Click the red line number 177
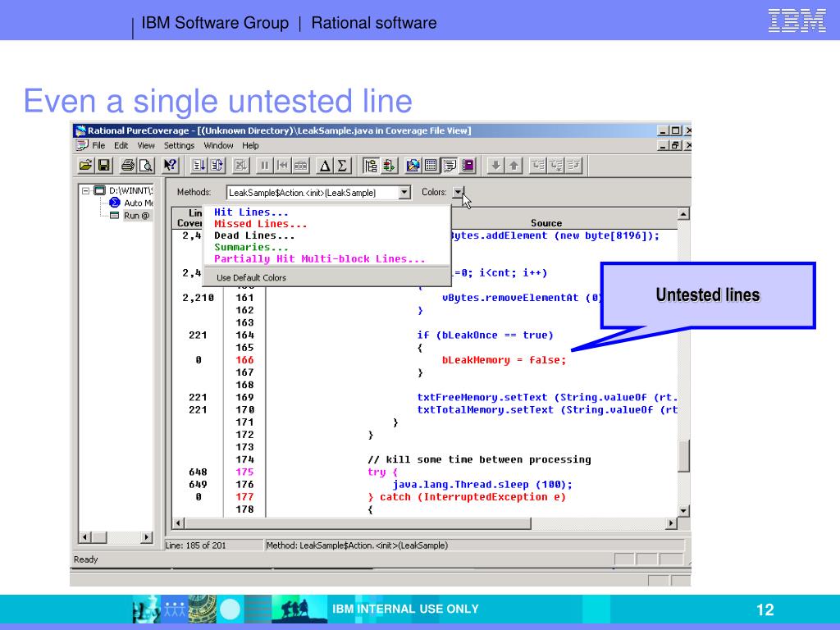Screen dimensions: 840x630 pos(244,496)
